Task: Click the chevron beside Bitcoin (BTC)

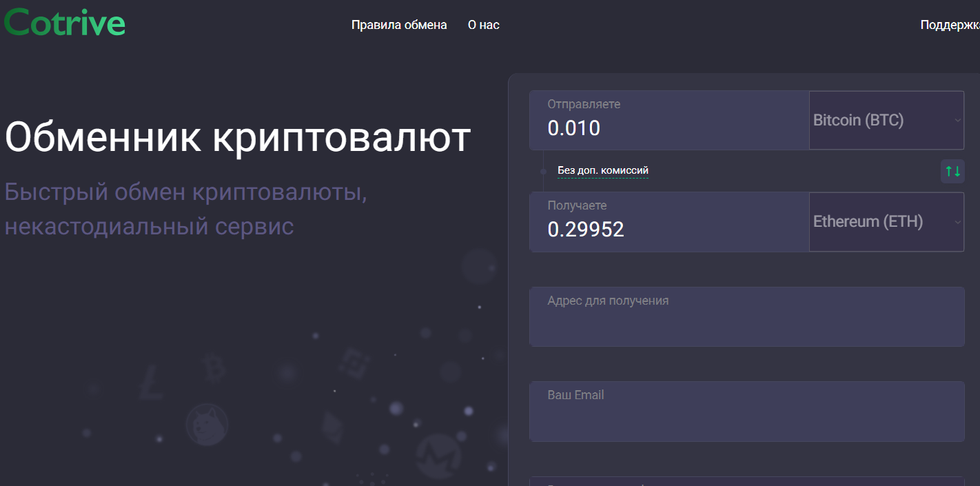Action: coord(957,121)
